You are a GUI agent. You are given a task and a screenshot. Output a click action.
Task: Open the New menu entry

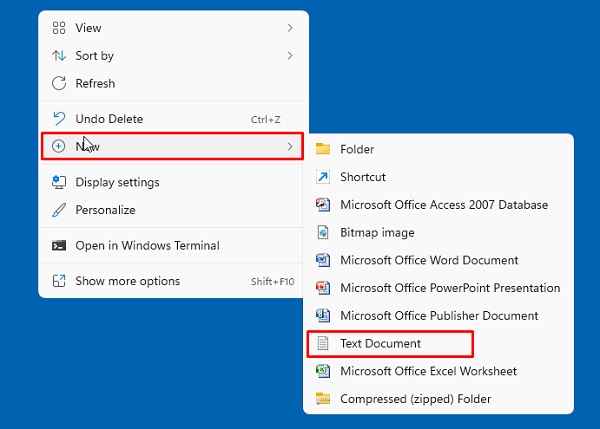tap(172, 146)
